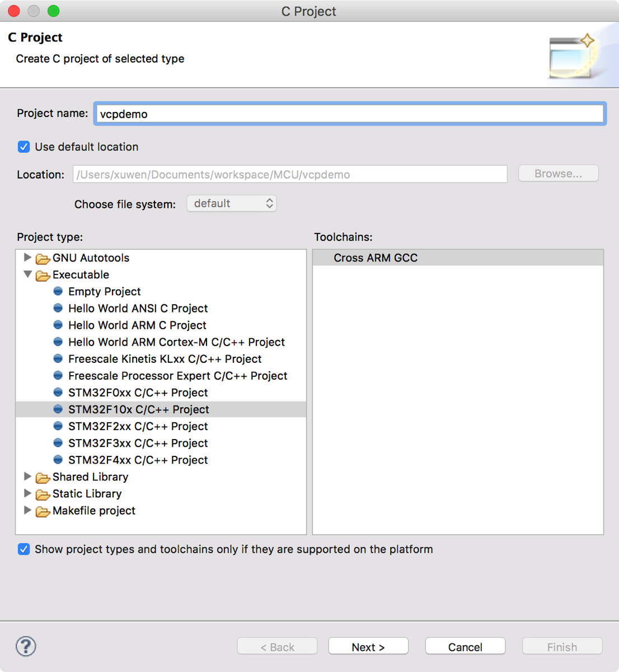Viewport: 619px width, 672px height.
Task: Click the Location path field
Action: tap(290, 174)
